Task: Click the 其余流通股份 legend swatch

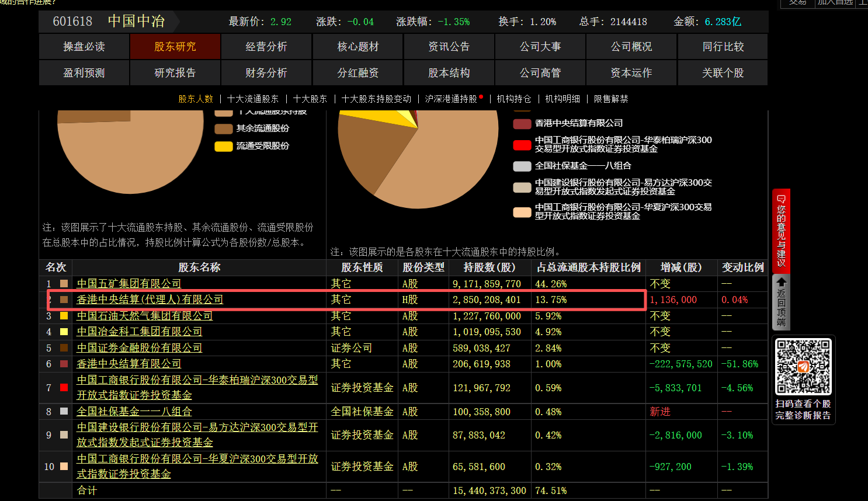Action: tap(224, 129)
